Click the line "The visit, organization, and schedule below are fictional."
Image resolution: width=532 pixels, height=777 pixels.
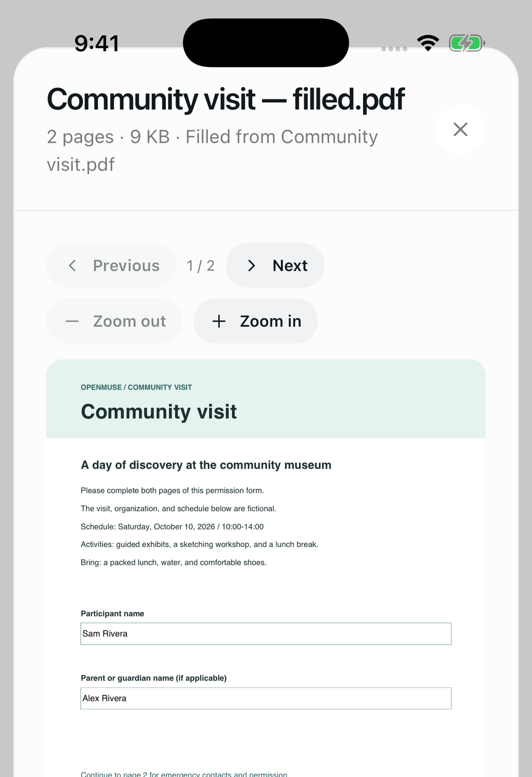178,509
